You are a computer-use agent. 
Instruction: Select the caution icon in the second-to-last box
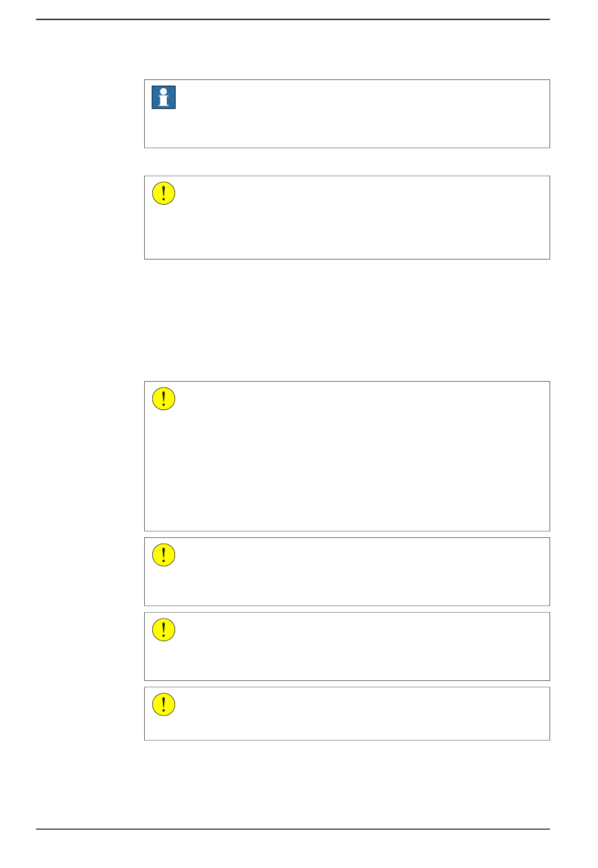pos(164,630)
